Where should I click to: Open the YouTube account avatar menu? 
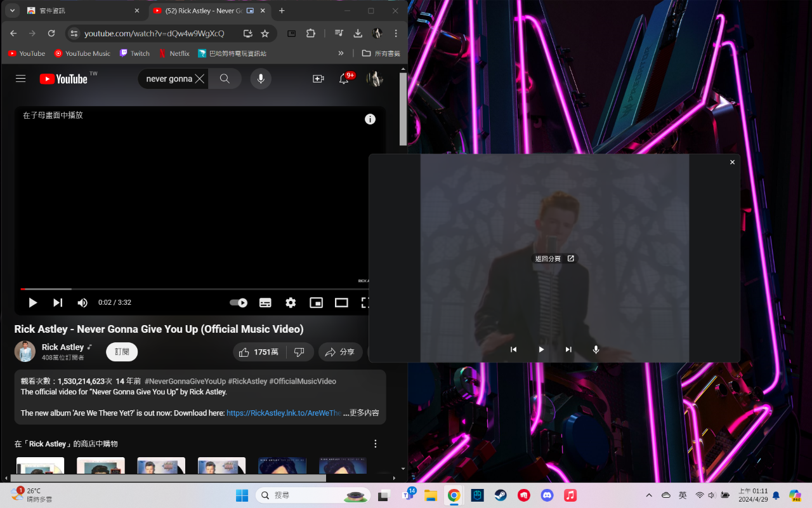click(374, 79)
